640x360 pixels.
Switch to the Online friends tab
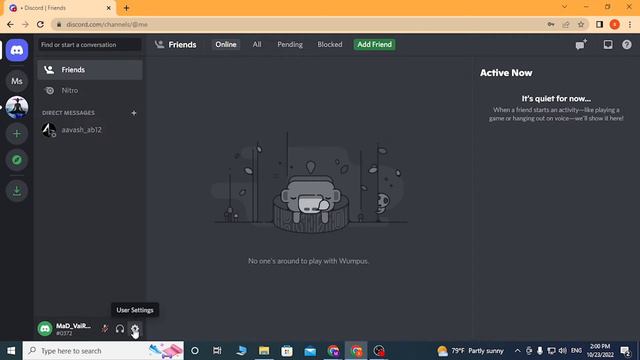click(x=226, y=44)
